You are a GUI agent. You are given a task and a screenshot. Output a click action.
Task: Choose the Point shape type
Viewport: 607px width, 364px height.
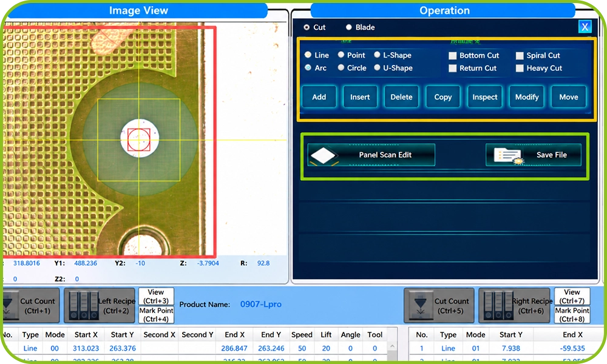click(x=341, y=55)
